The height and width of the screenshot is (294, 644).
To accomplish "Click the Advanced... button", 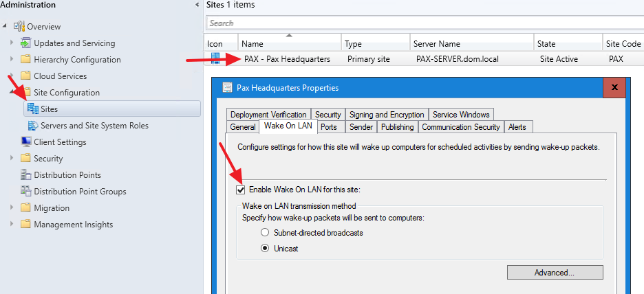I will (554, 273).
